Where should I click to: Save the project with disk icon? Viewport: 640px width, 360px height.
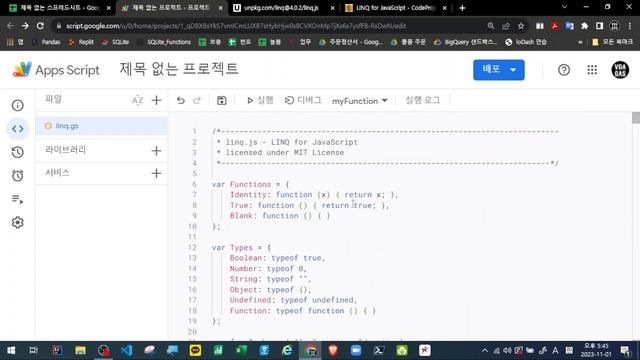click(221, 100)
